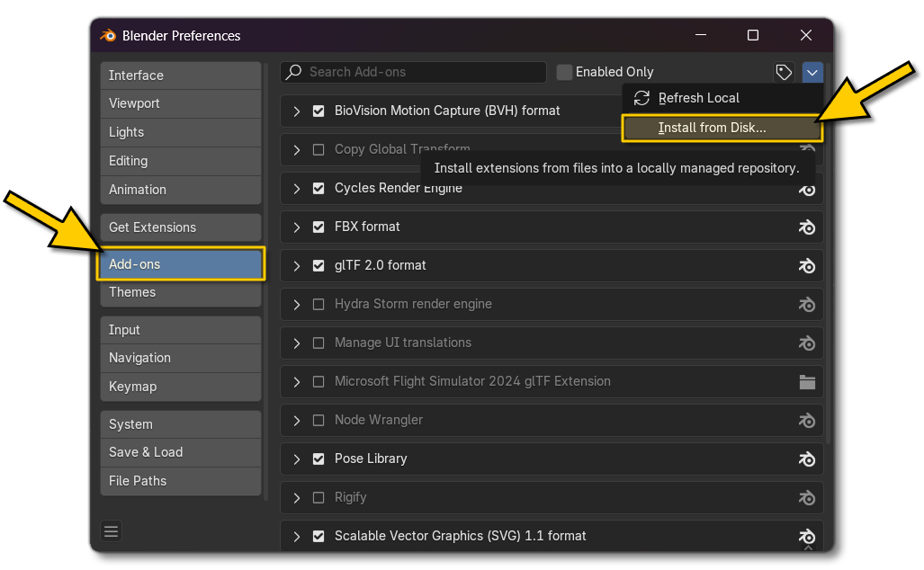Screen dimensions: 924x570
Task: Disable the Pose Library add-on
Action: 318,459
